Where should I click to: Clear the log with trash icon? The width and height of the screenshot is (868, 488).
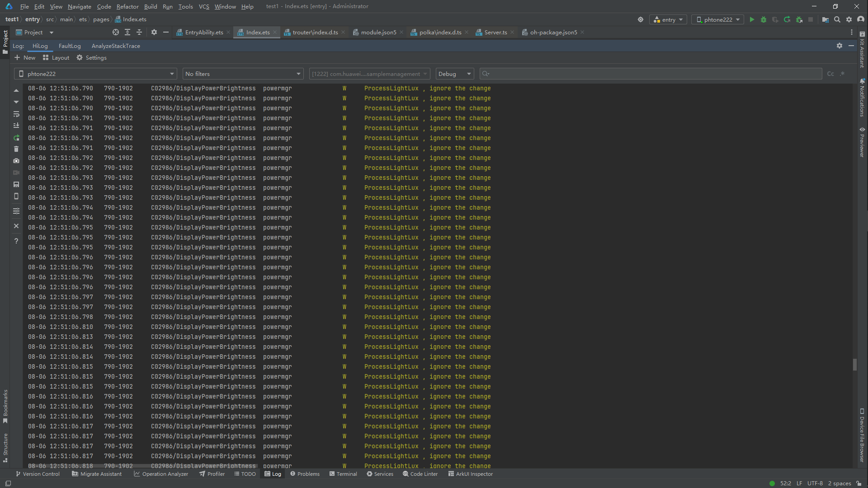(16, 149)
